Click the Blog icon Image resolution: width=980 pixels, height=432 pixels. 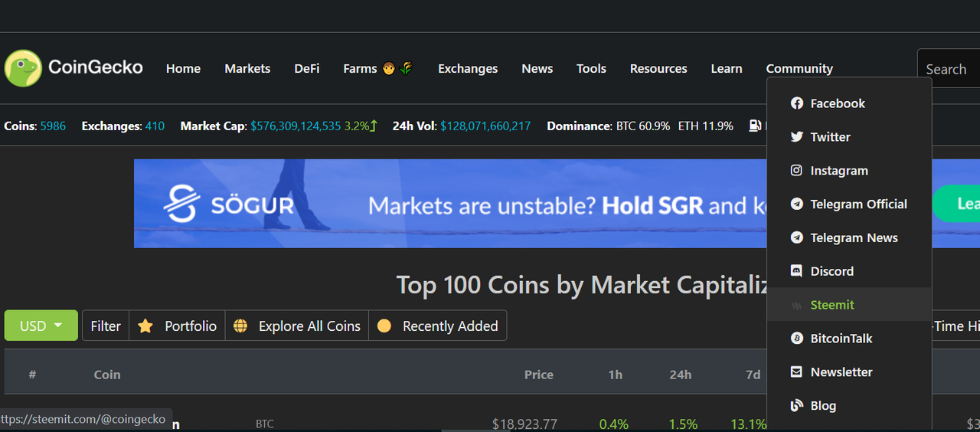(x=797, y=406)
